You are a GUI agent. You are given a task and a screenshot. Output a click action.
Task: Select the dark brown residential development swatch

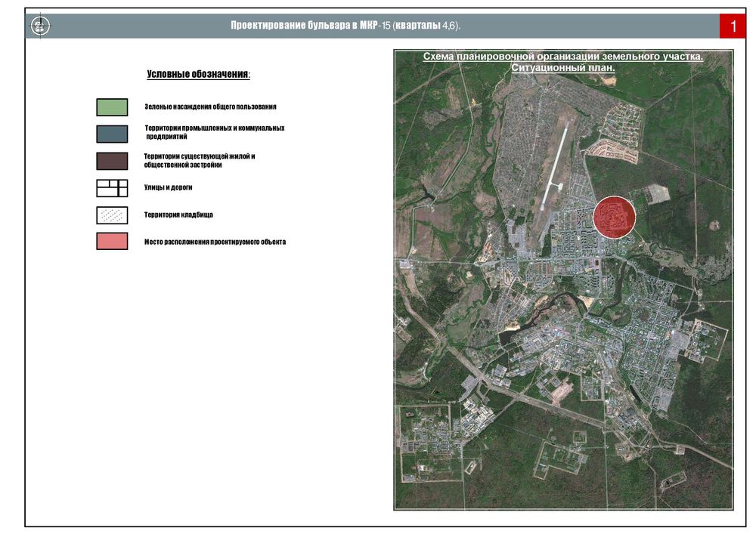click(112, 161)
